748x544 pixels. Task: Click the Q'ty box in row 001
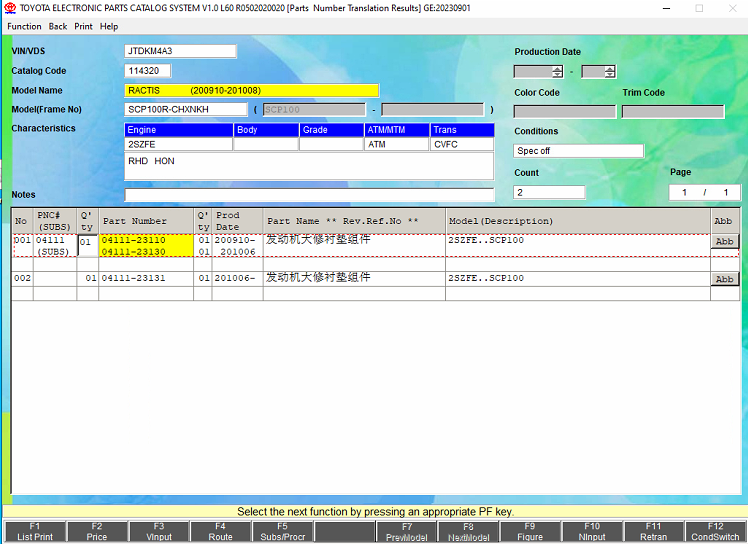point(88,245)
